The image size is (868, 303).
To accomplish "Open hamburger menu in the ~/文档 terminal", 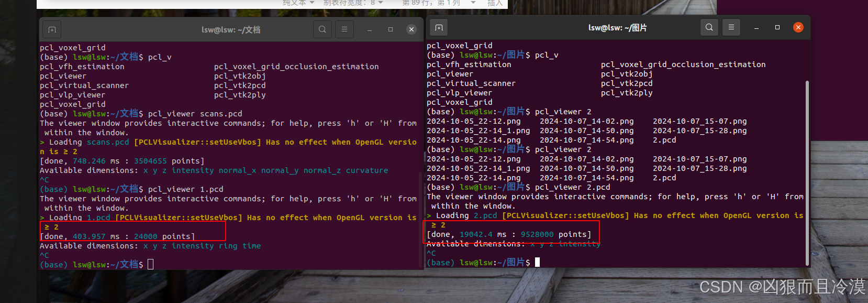I will click(x=344, y=29).
